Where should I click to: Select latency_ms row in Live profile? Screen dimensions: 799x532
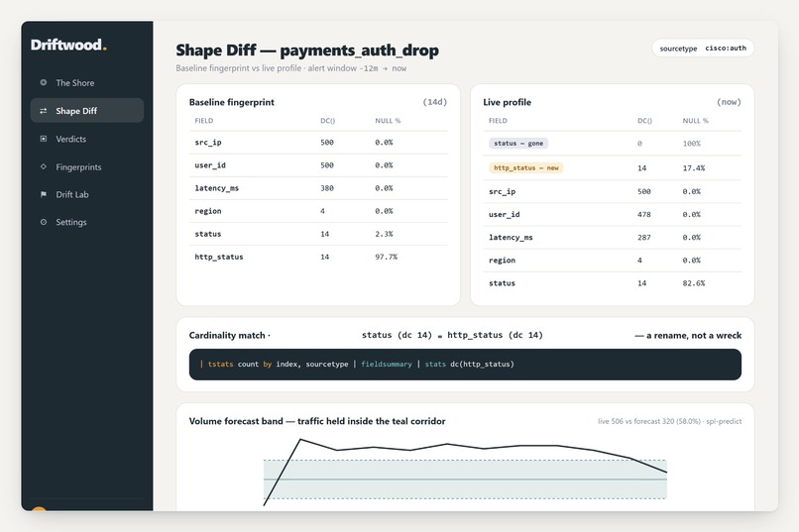click(x=613, y=238)
